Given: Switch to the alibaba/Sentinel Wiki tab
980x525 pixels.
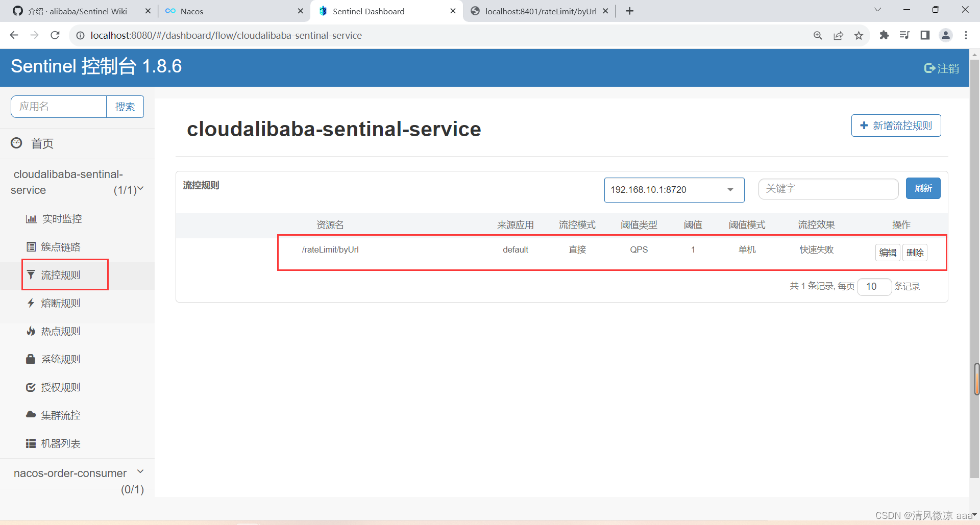Looking at the screenshot, I should pyautogui.click(x=77, y=11).
